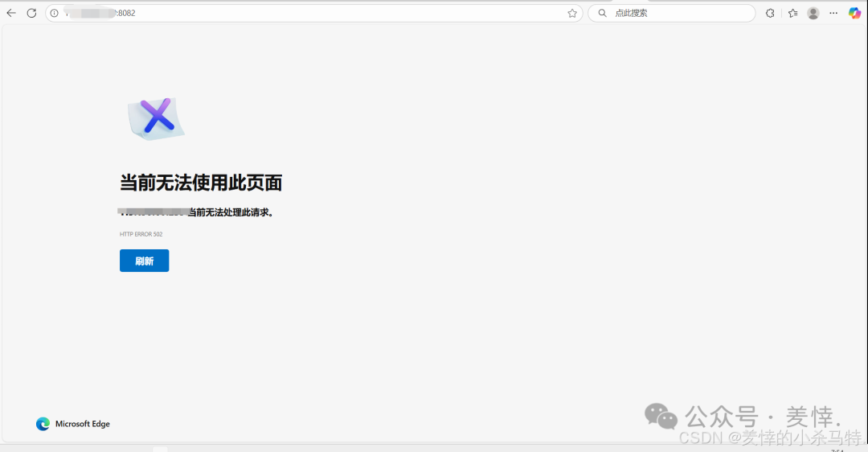Launch the Copilot icon
The height and width of the screenshot is (452, 868).
coord(854,13)
